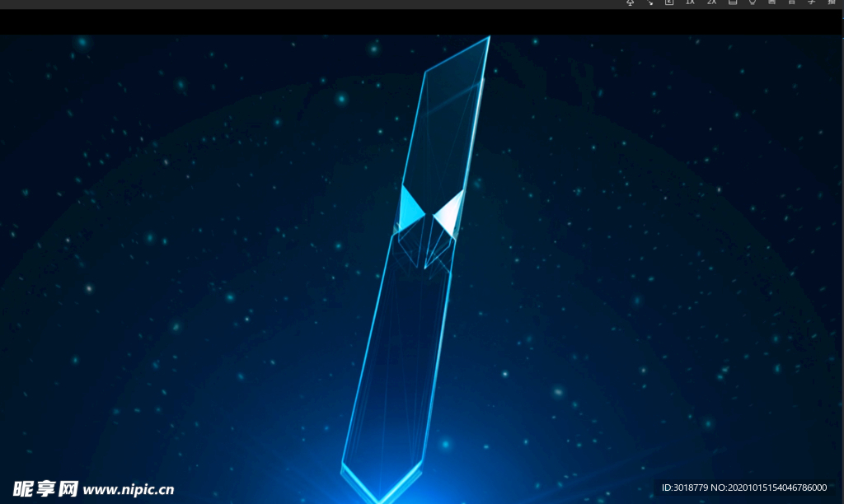Screen dimensions: 844x504
Task: Click the pin icon in top toolbar
Action: click(x=630, y=2)
